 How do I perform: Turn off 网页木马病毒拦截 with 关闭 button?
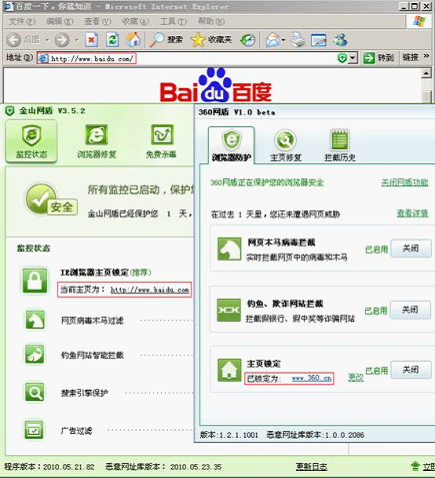pyautogui.click(x=411, y=248)
